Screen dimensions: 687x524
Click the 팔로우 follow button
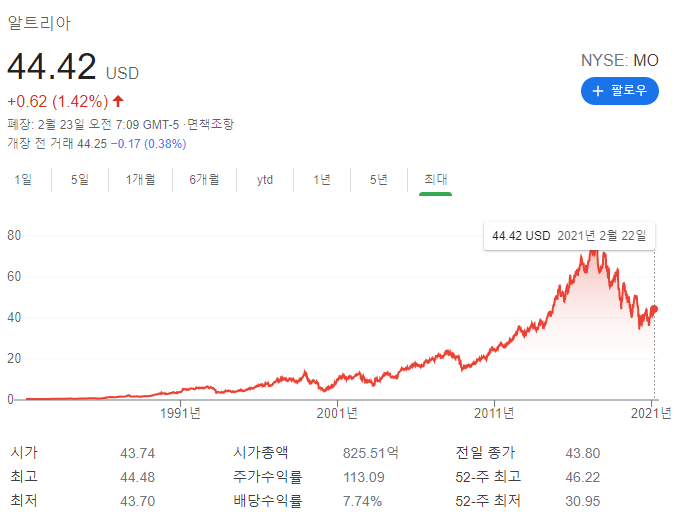point(620,91)
